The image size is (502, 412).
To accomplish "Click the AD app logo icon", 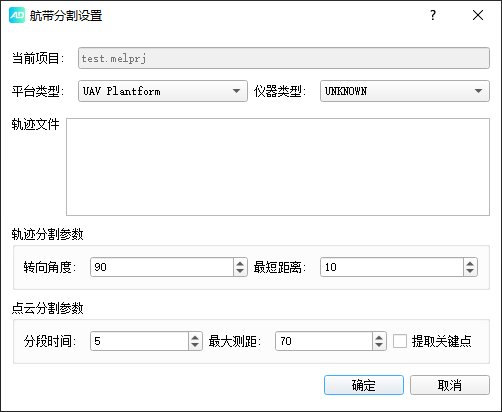I will click(17, 15).
